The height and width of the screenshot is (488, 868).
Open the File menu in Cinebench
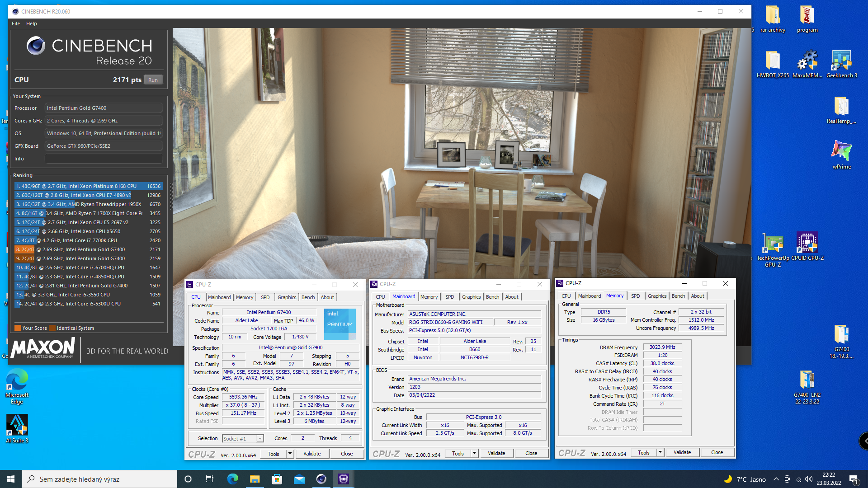16,23
